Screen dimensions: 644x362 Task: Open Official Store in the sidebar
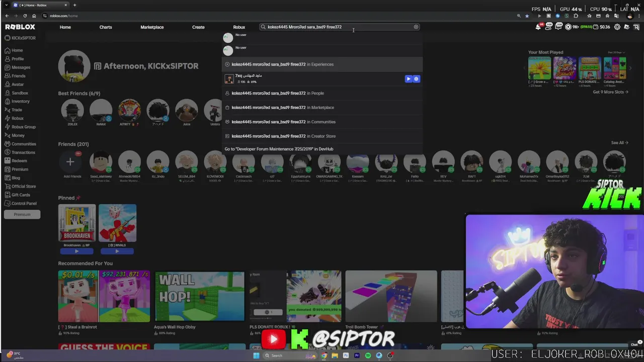(20, 186)
